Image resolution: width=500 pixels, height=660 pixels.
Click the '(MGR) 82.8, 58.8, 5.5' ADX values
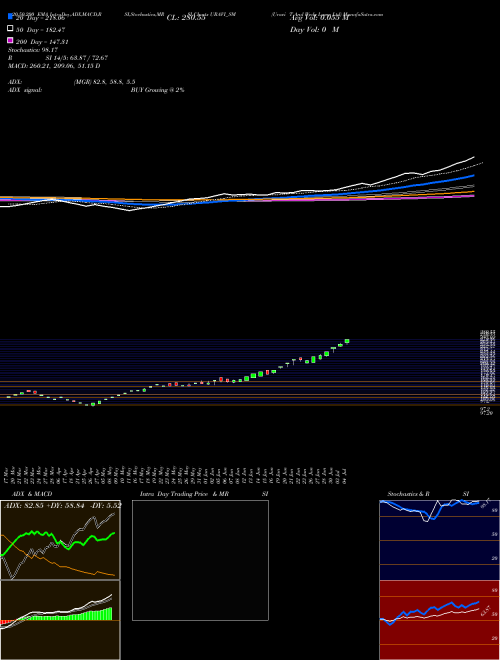click(x=104, y=82)
